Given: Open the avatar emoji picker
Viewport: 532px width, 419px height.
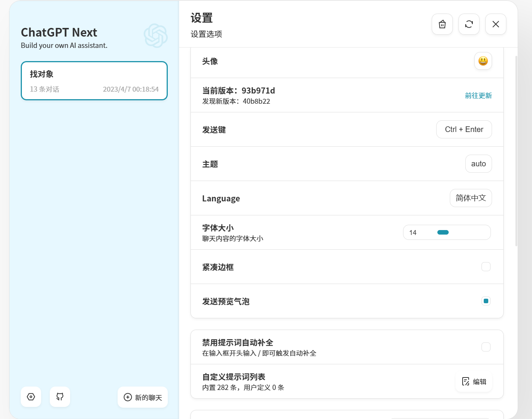Looking at the screenshot, I should [483, 61].
